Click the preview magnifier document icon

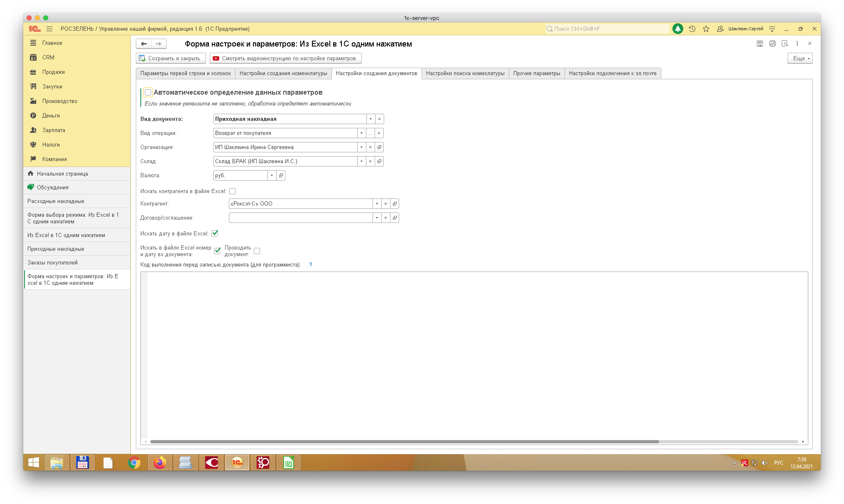point(785,44)
